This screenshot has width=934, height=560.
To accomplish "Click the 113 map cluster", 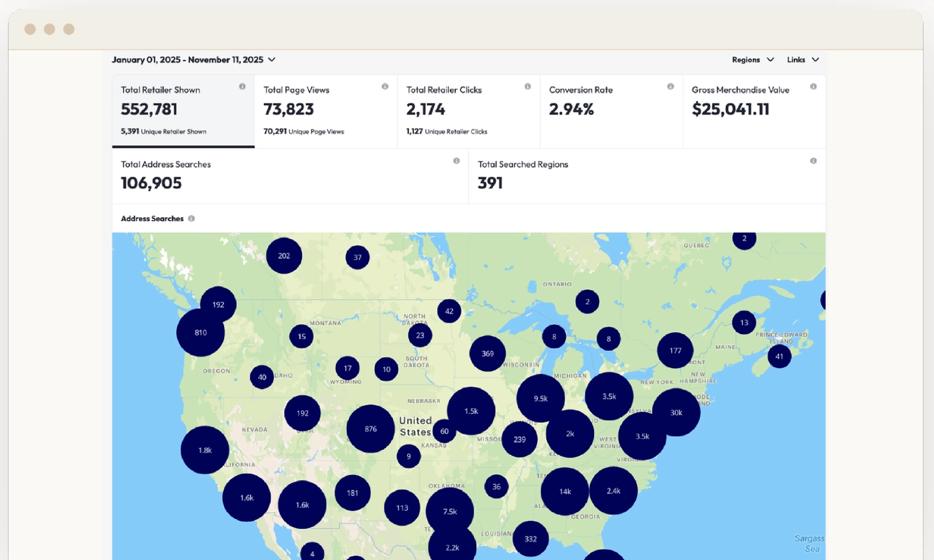I will pyautogui.click(x=402, y=508).
